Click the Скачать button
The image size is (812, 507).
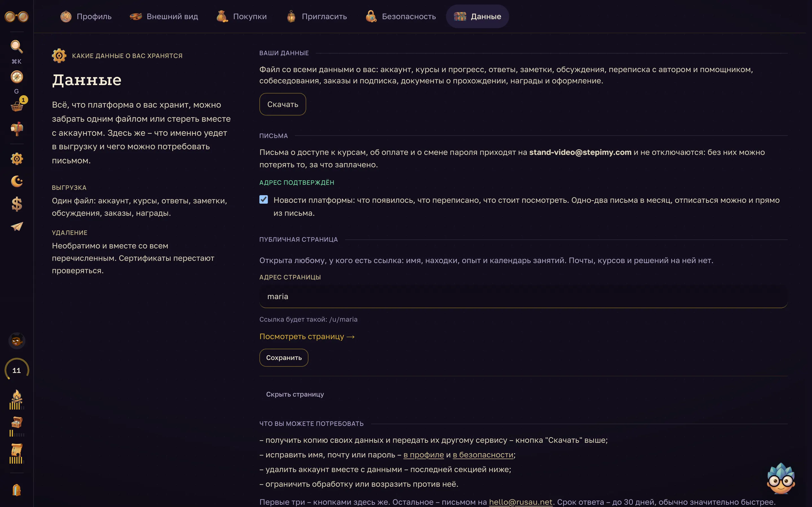[283, 104]
